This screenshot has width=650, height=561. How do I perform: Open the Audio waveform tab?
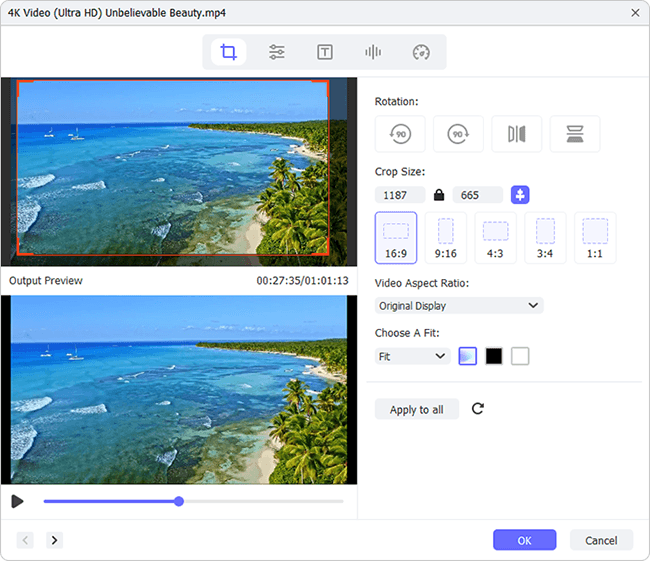(x=373, y=52)
